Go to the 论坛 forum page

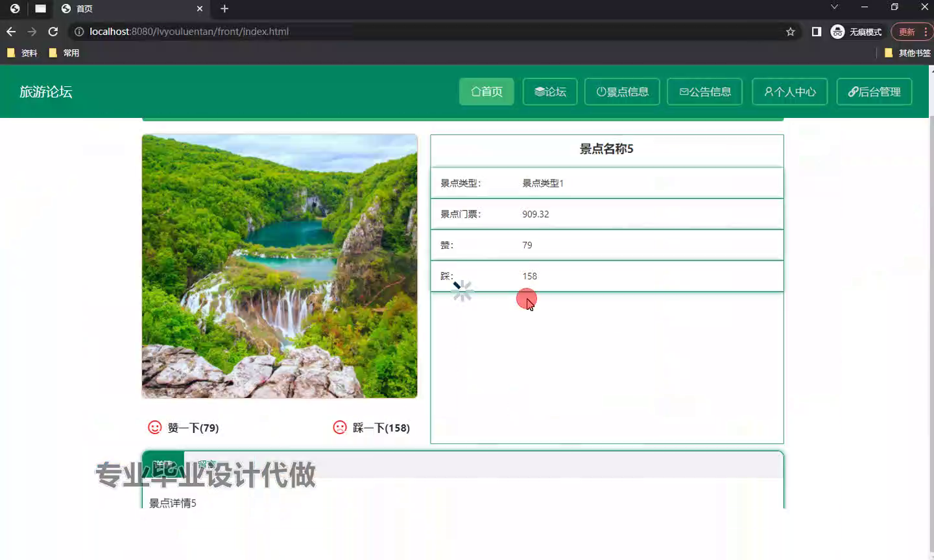pyautogui.click(x=550, y=91)
